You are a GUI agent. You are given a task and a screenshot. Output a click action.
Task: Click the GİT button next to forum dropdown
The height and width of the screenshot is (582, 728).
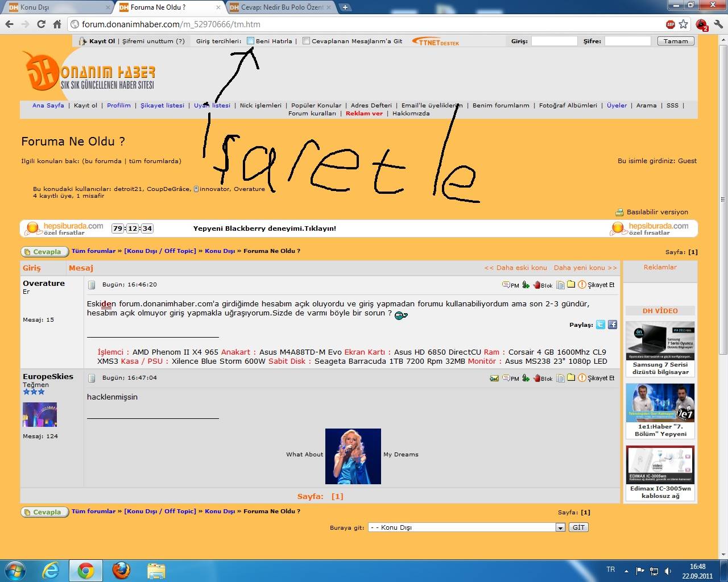pos(578,527)
